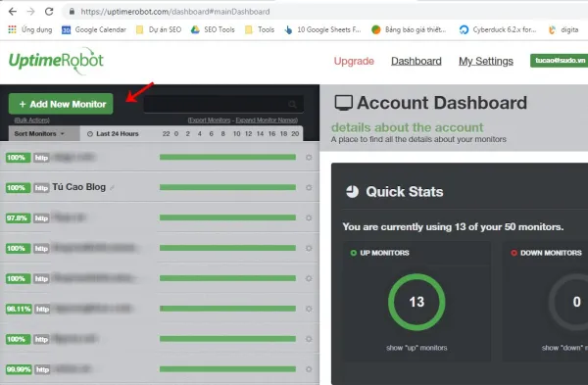Open gear settings for the 98.11% monitor
The width and height of the screenshot is (588, 385).
click(309, 309)
